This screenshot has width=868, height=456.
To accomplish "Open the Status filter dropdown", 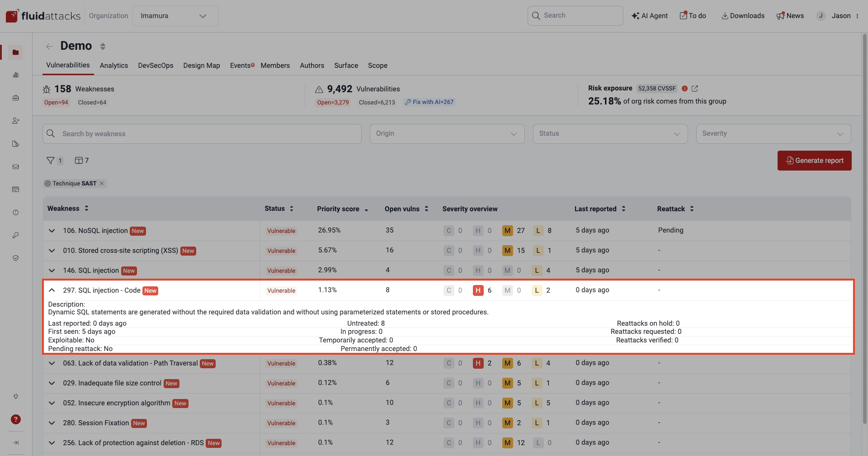I will coord(610,134).
